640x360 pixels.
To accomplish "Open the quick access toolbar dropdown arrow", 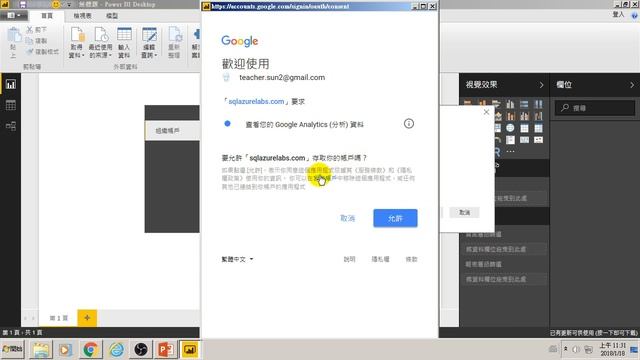I will [69, 4].
